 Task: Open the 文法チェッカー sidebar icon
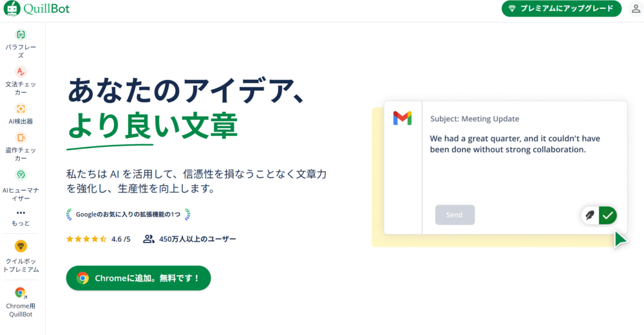point(21,72)
